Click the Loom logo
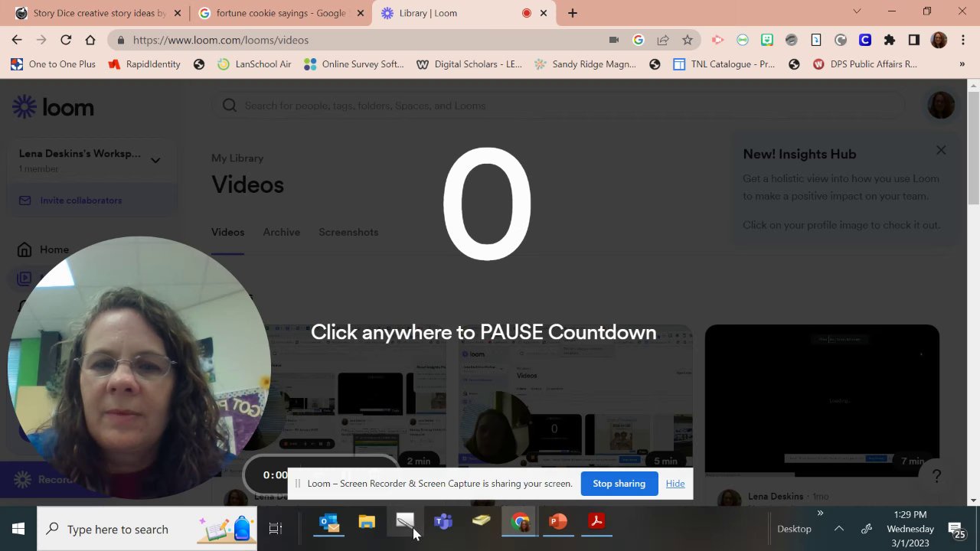This screenshot has height=551, width=980. (x=53, y=107)
